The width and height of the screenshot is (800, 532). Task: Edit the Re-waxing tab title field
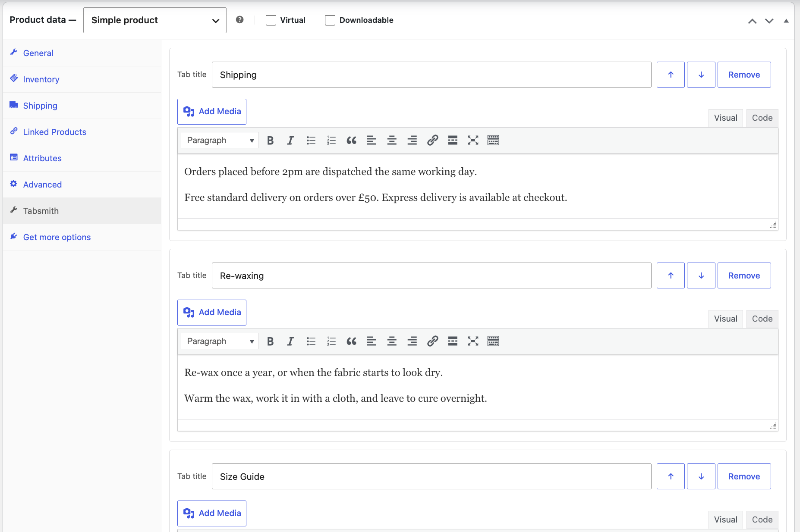431,275
